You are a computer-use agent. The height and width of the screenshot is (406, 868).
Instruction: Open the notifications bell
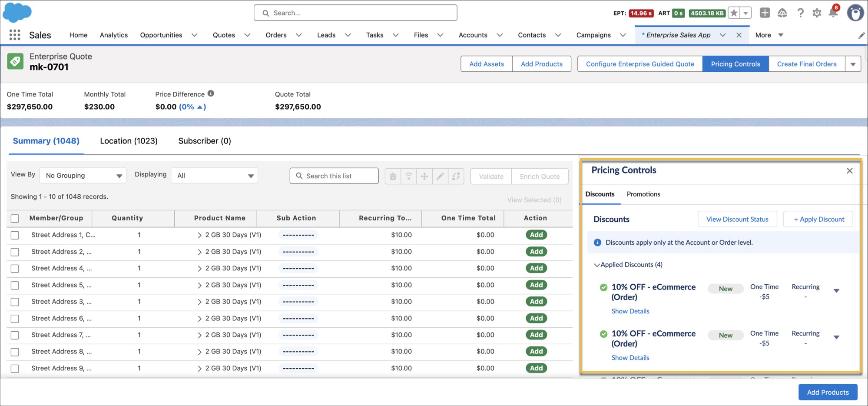[x=833, y=13]
